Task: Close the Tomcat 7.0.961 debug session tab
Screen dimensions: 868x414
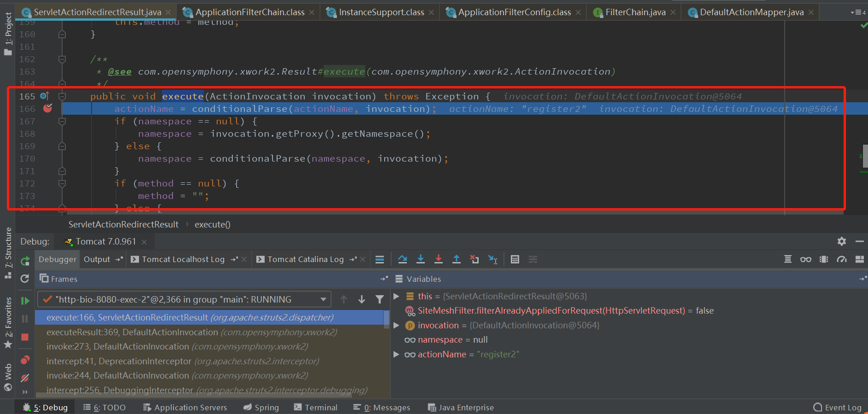Action: (144, 242)
